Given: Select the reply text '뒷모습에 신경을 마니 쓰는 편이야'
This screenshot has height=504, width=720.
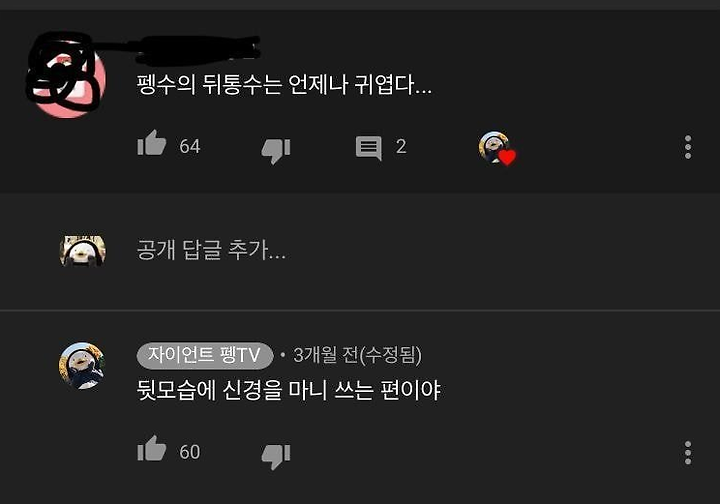Looking at the screenshot, I should tap(288, 390).
